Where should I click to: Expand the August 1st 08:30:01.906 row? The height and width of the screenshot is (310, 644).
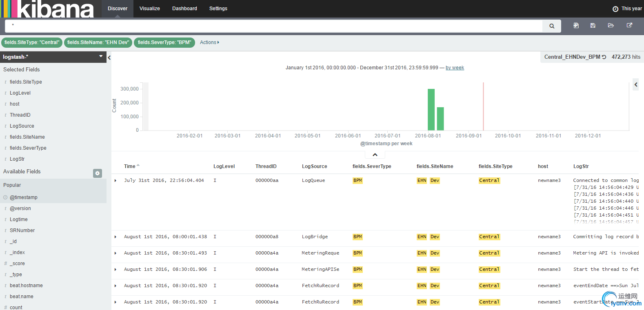pyautogui.click(x=115, y=269)
